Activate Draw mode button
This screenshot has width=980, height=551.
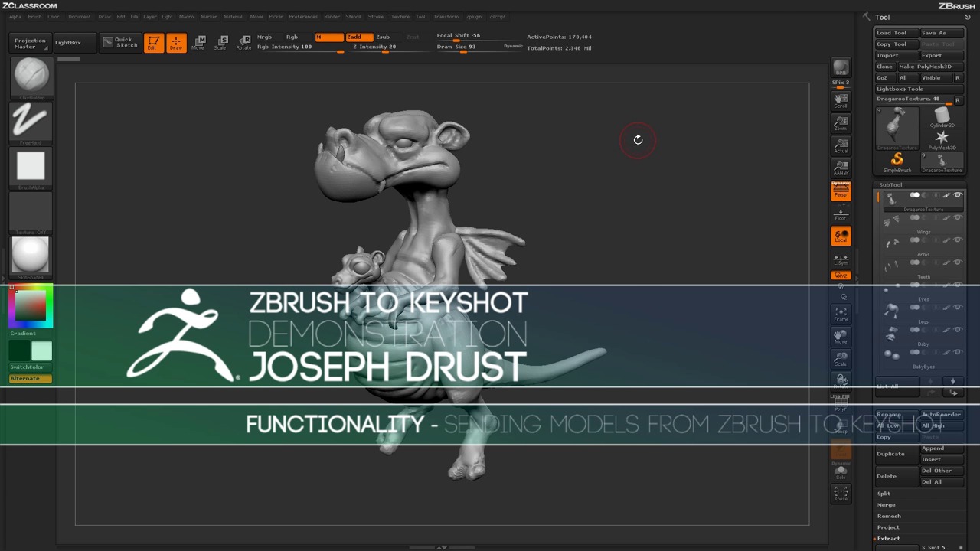click(x=176, y=43)
